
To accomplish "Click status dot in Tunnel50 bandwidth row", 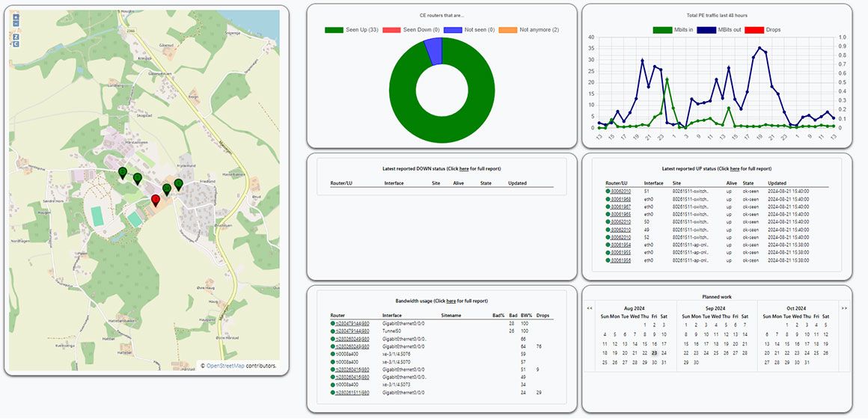I will 333,331.
